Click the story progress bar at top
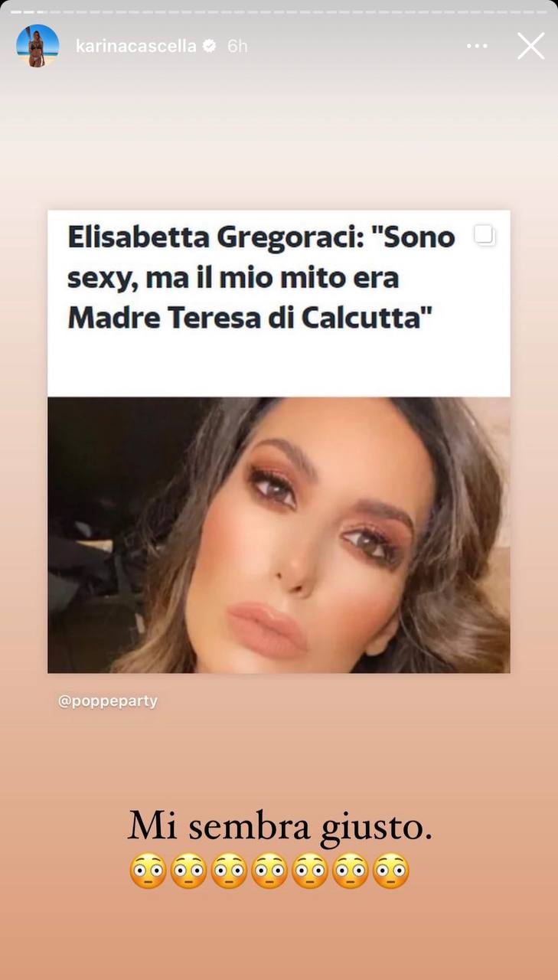Viewport: 558px width, 980px height. (279, 11)
